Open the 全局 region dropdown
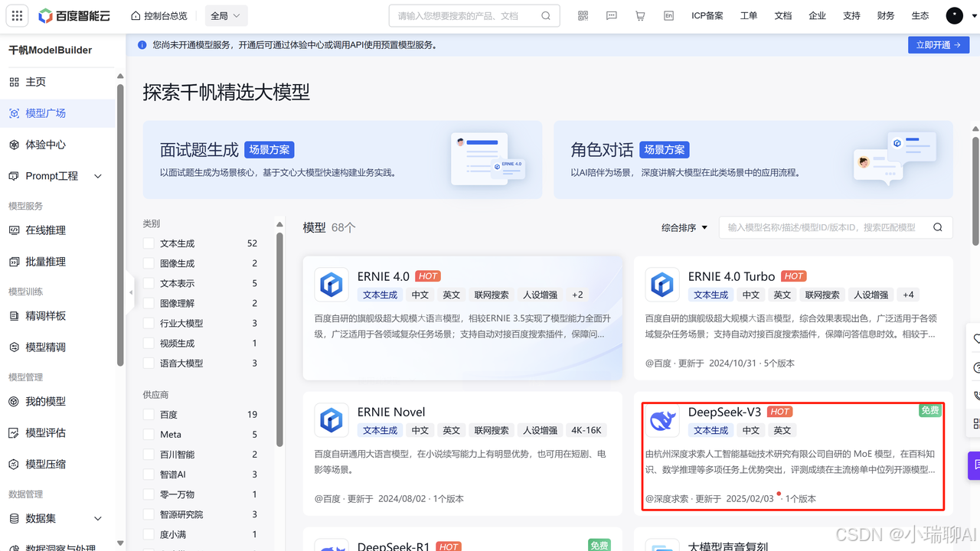 pyautogui.click(x=226, y=15)
